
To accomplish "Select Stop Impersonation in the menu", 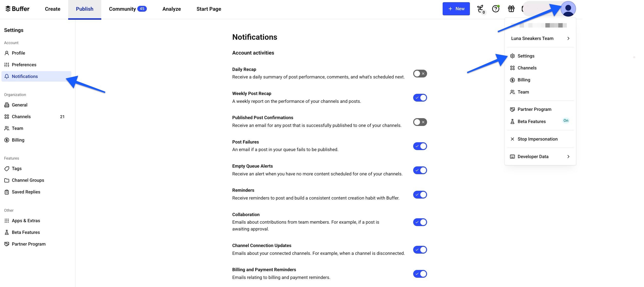I will pyautogui.click(x=538, y=139).
